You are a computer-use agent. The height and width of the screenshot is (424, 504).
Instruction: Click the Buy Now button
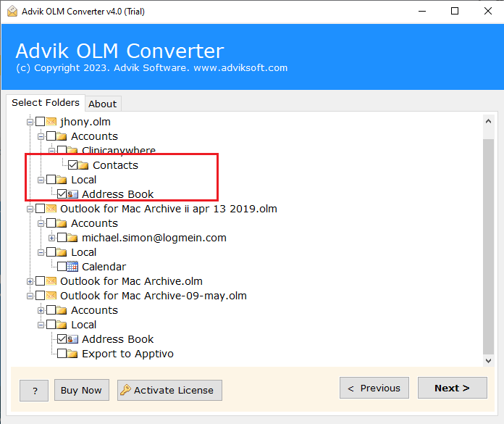point(81,390)
